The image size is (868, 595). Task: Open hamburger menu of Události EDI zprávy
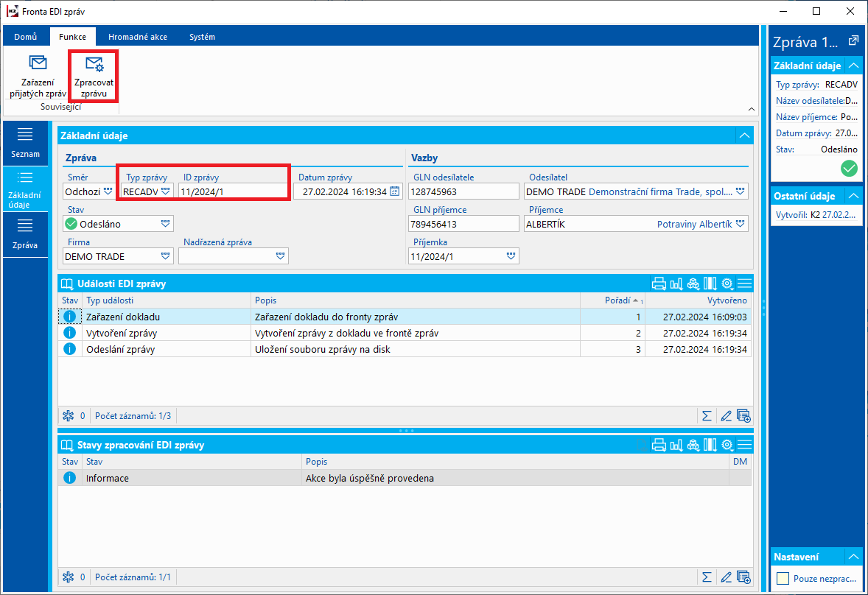pyautogui.click(x=744, y=284)
